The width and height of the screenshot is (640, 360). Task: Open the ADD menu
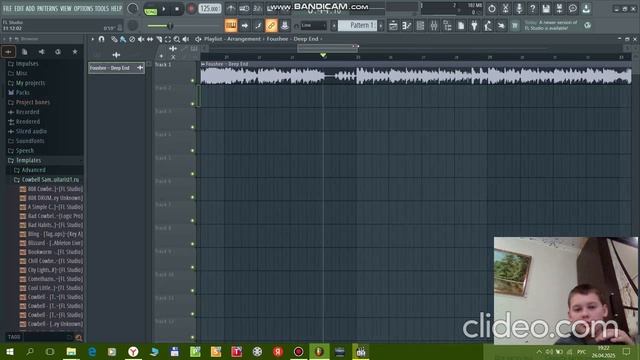(30, 8)
